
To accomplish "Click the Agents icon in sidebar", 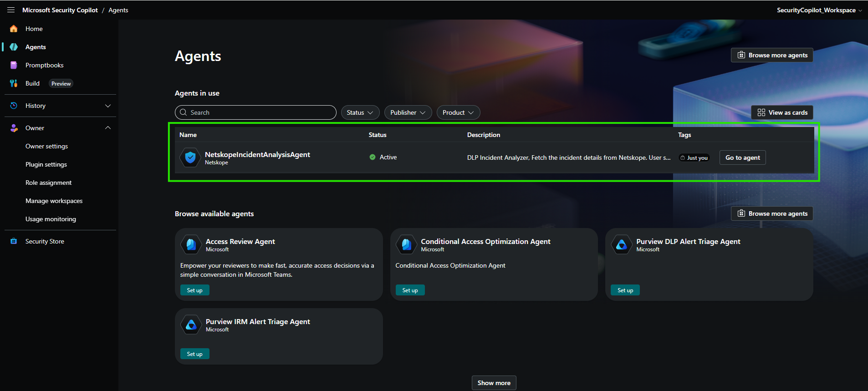I will tap(14, 47).
